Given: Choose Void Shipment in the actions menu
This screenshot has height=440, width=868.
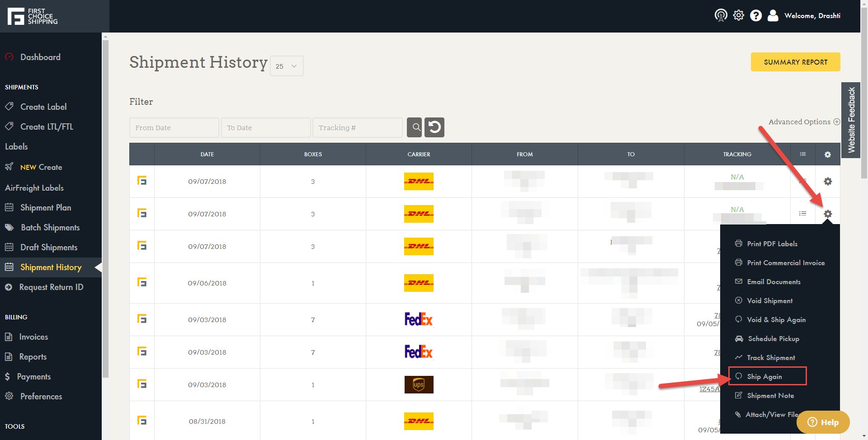Looking at the screenshot, I should (769, 301).
